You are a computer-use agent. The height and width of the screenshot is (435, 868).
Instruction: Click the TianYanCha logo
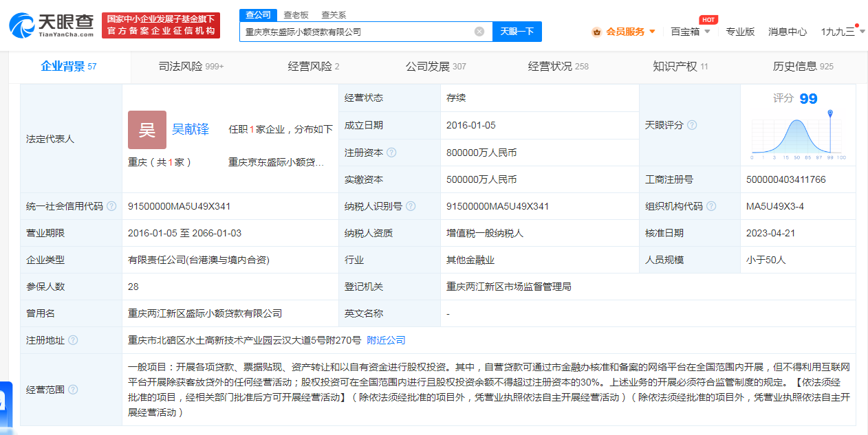point(52,25)
